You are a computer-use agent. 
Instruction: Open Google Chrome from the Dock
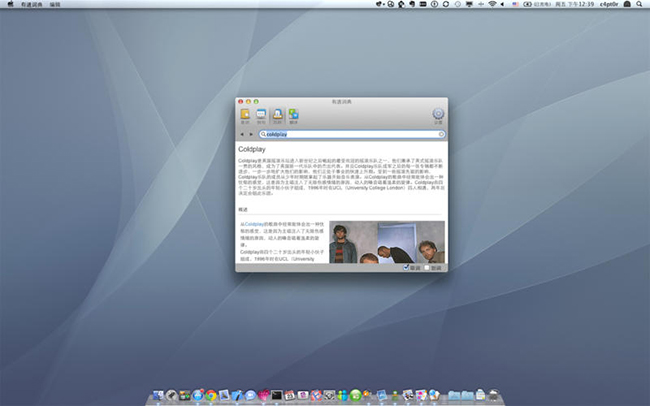[211, 395]
